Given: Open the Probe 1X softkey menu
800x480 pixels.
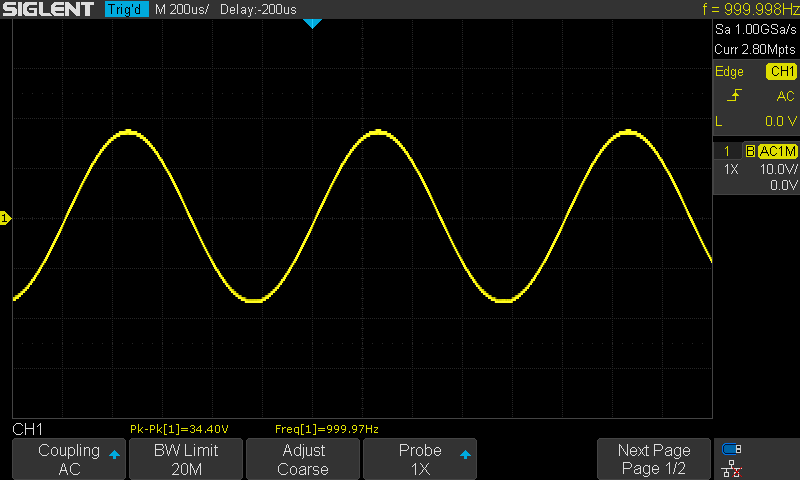Looking at the screenshot, I should (x=420, y=459).
